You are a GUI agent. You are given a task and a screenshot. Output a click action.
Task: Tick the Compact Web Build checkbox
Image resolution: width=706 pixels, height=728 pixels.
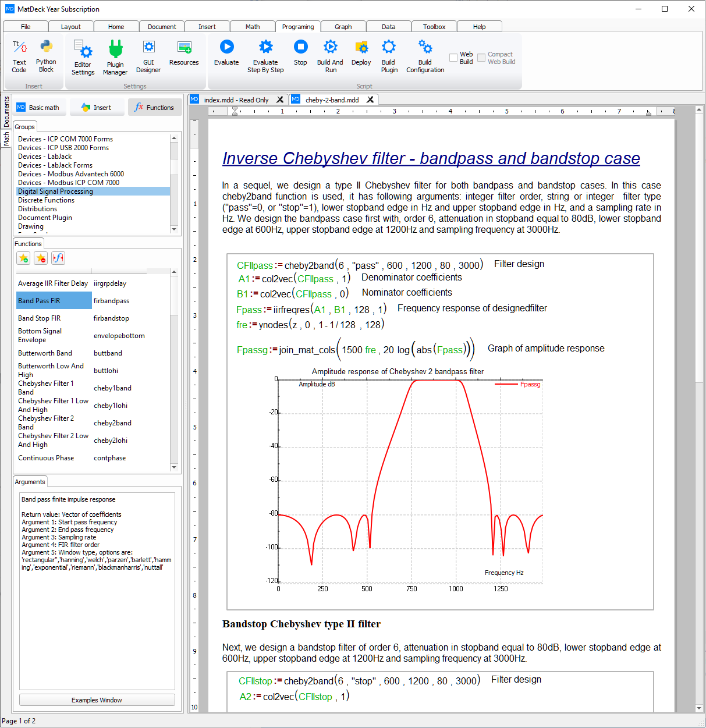pos(481,58)
